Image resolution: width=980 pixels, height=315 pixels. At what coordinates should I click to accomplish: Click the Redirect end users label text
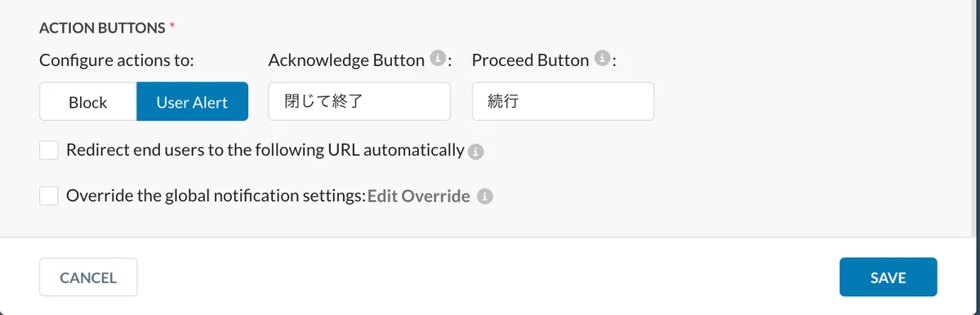(x=265, y=150)
